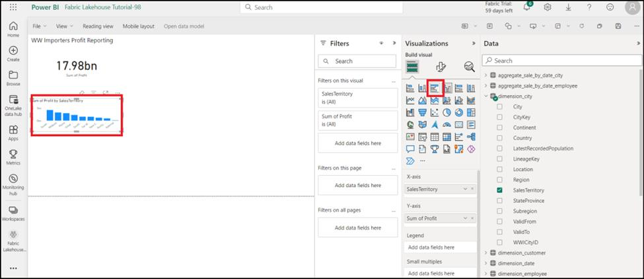Open the Format visual paintbrush tab

(441, 67)
